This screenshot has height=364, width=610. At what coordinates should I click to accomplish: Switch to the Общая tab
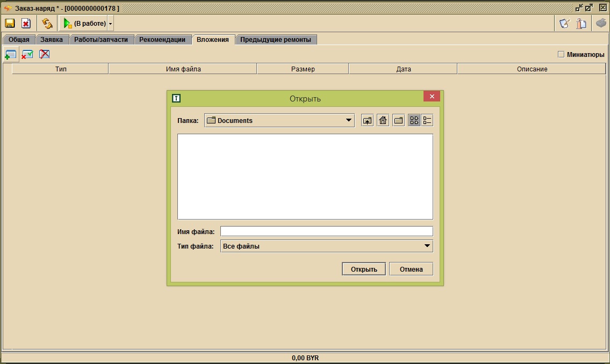tap(19, 40)
